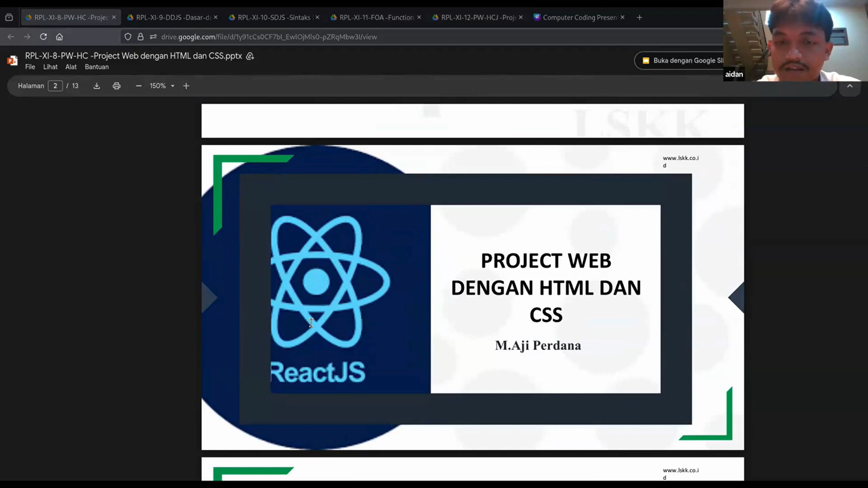Click the share status icon beside filename

(250, 56)
